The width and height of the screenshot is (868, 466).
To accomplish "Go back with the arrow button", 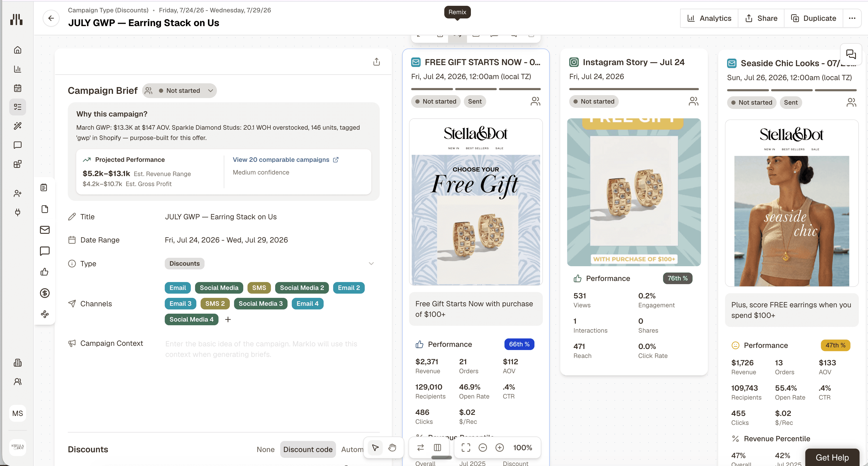I will coord(51,18).
